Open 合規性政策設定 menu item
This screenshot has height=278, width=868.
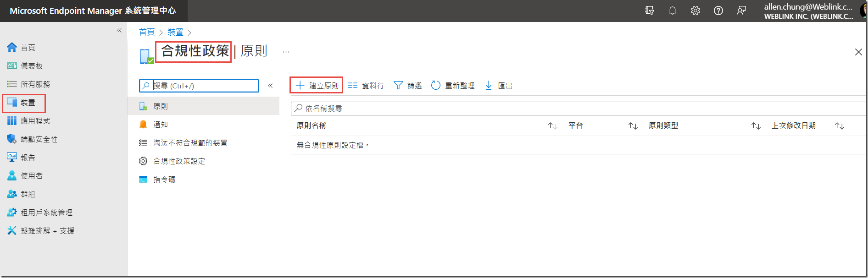coord(179,161)
